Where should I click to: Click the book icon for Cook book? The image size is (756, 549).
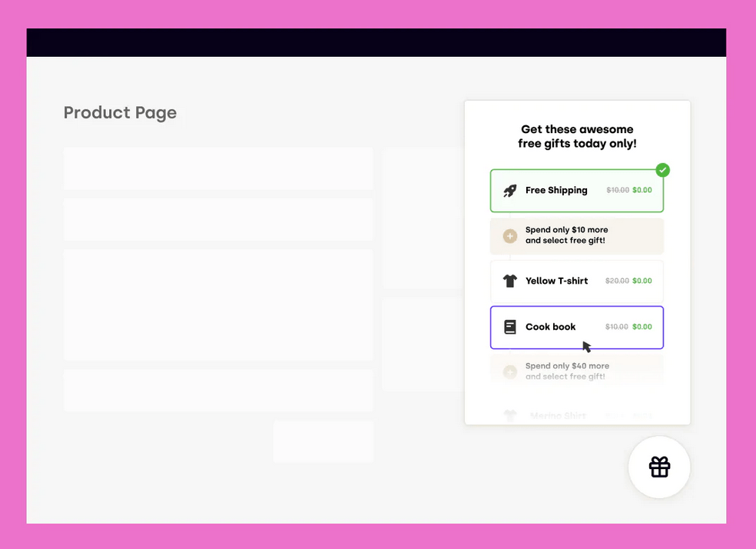point(510,327)
